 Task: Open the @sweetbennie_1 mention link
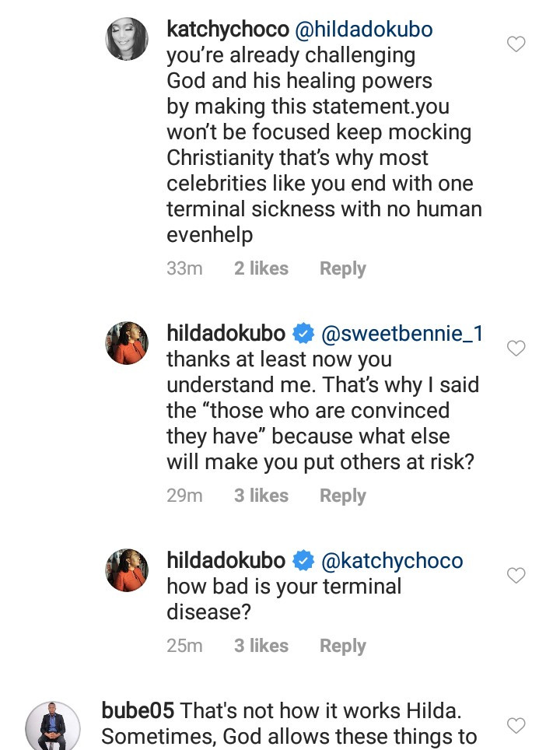[x=402, y=334]
